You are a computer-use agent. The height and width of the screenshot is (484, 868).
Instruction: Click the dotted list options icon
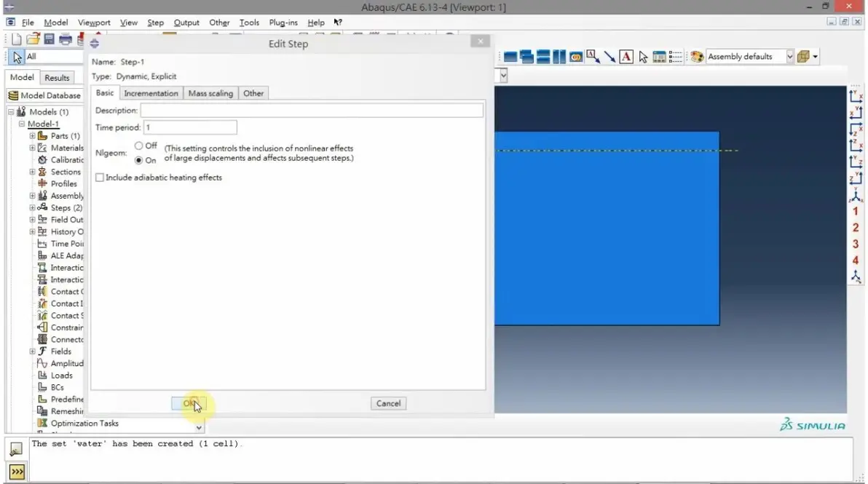(675, 57)
